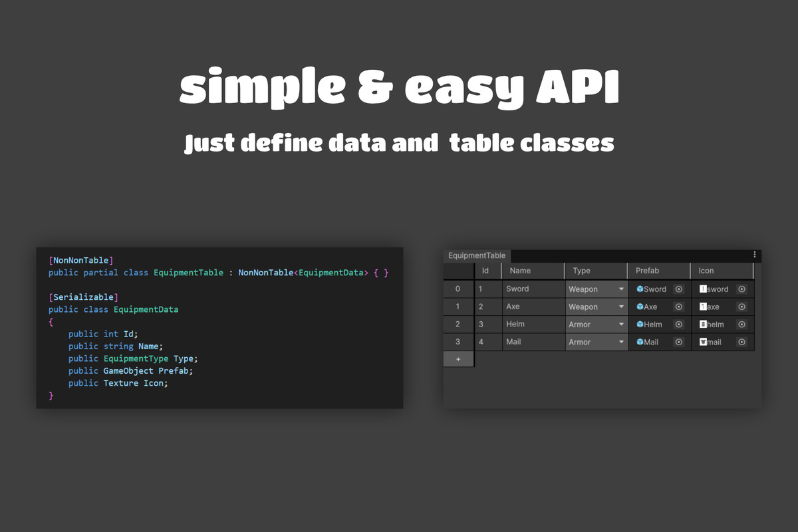Click the axe icon texture picker

click(742, 307)
